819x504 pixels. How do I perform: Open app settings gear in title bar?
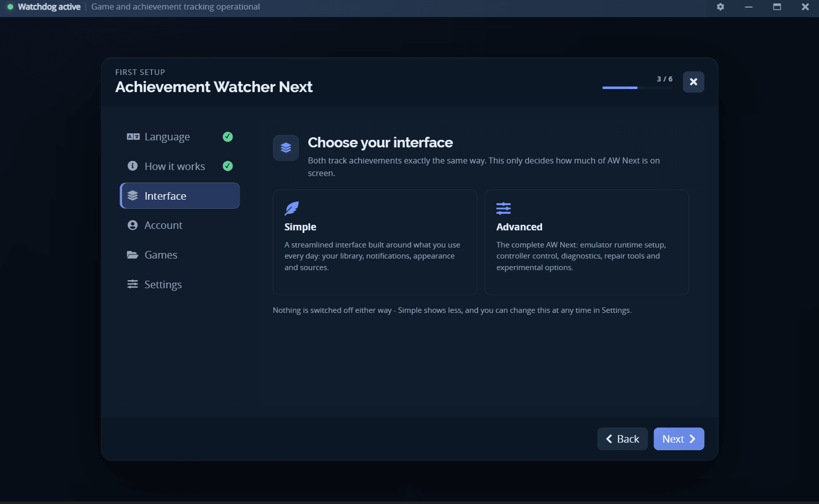tap(720, 7)
